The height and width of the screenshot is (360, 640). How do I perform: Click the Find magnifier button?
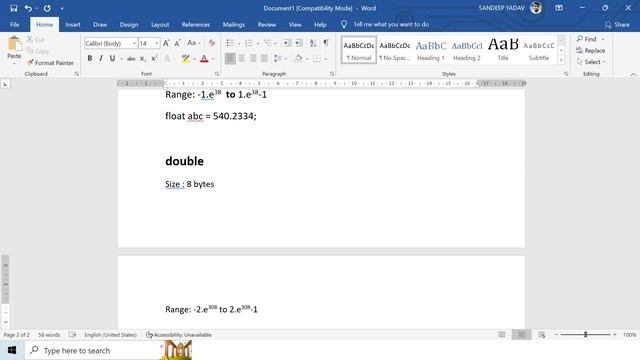pos(587,39)
